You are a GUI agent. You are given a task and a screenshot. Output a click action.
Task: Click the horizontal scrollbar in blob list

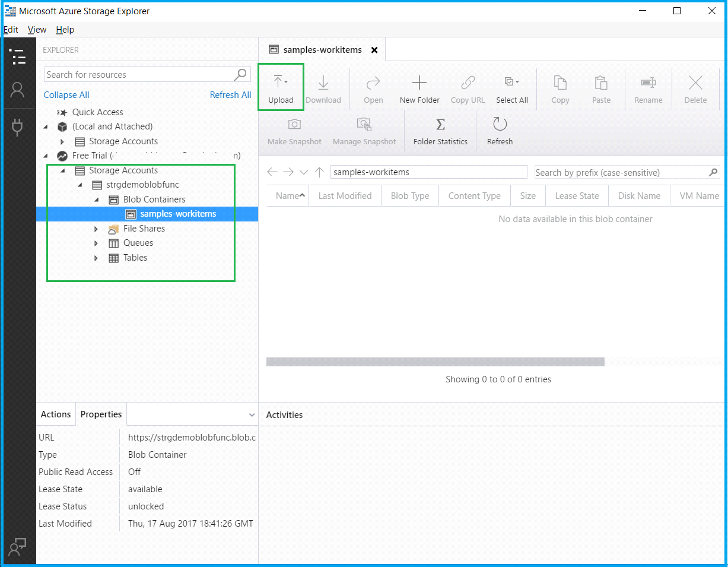coord(435,362)
